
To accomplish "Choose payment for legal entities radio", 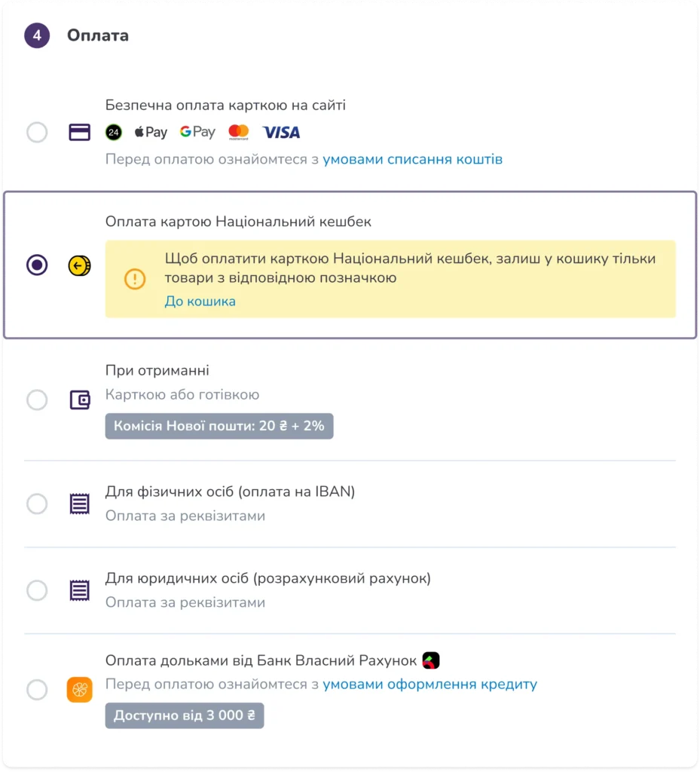I will pyautogui.click(x=37, y=590).
